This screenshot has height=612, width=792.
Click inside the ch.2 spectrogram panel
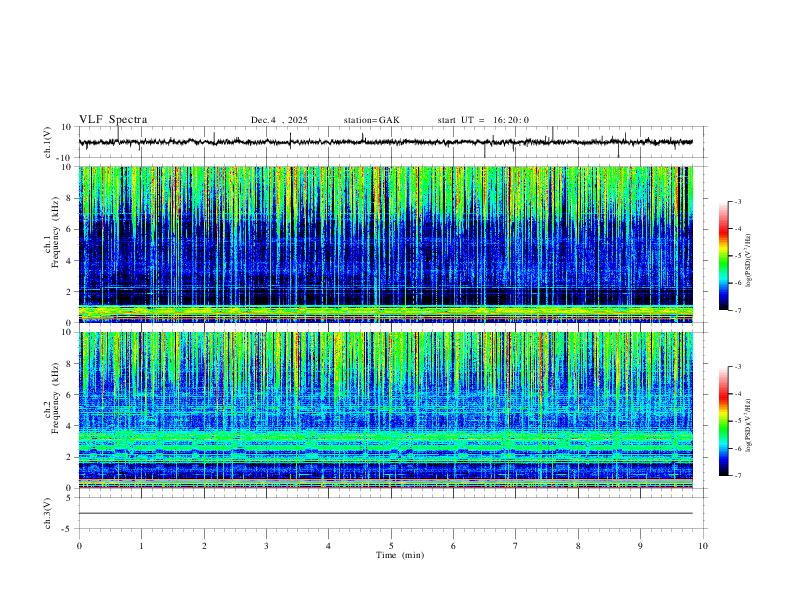[x=385, y=410]
